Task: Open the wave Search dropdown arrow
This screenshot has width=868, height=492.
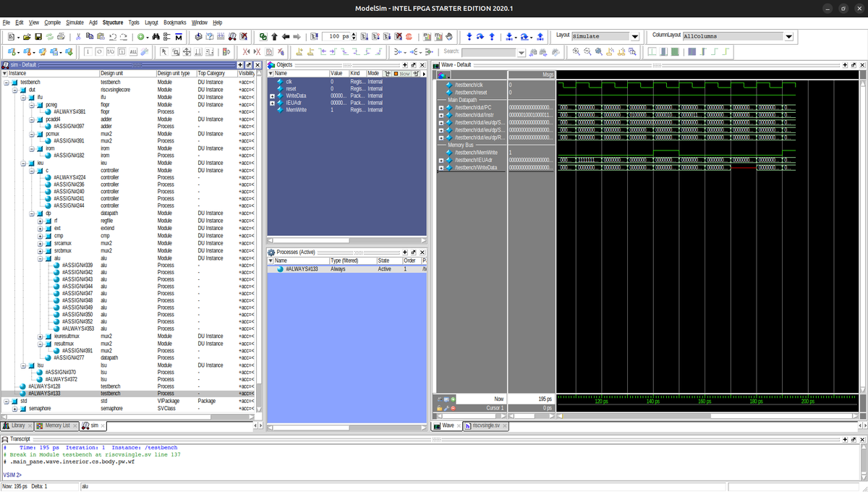Action: pyautogui.click(x=521, y=52)
